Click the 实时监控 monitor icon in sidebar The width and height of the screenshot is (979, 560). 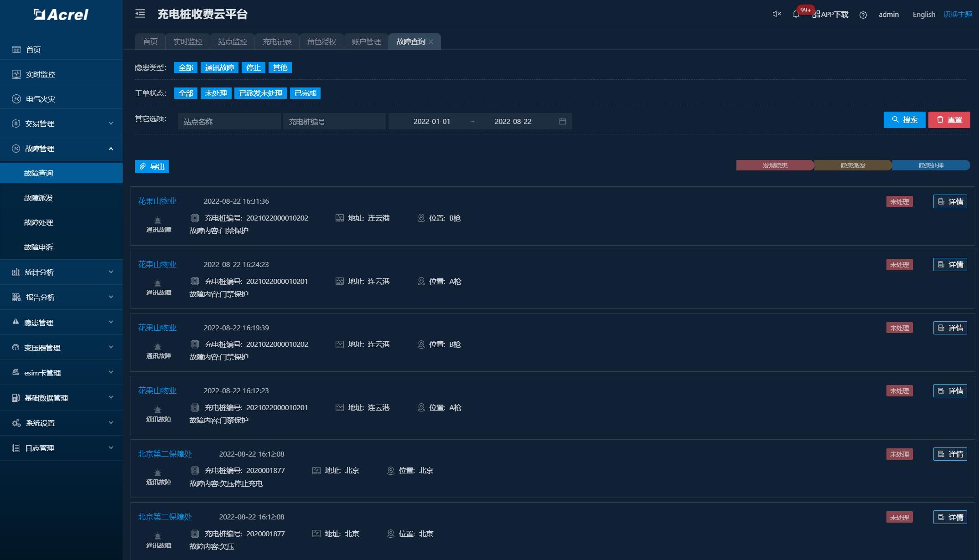(x=16, y=74)
